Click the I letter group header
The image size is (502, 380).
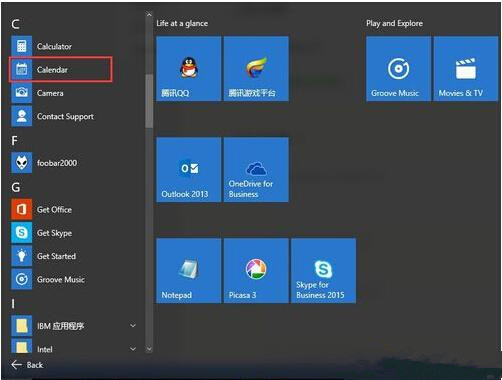tap(13, 304)
